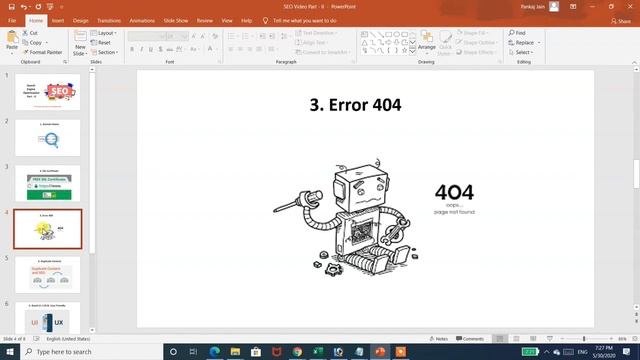Click the Share button

621,21
